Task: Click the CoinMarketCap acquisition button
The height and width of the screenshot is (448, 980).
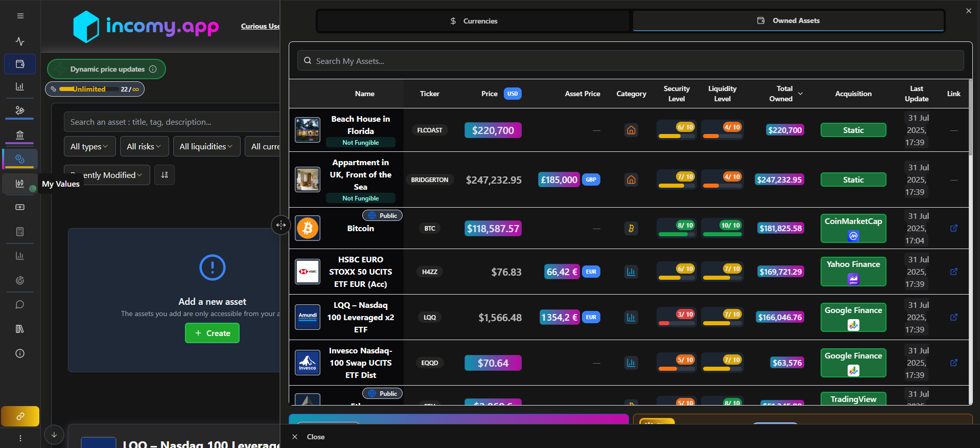Action: point(853,228)
